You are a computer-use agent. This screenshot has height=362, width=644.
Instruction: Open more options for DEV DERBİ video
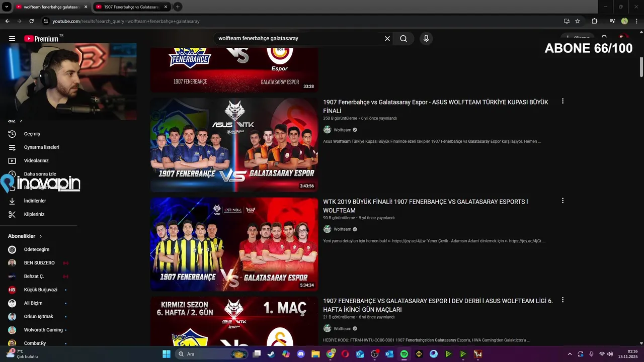point(562,300)
